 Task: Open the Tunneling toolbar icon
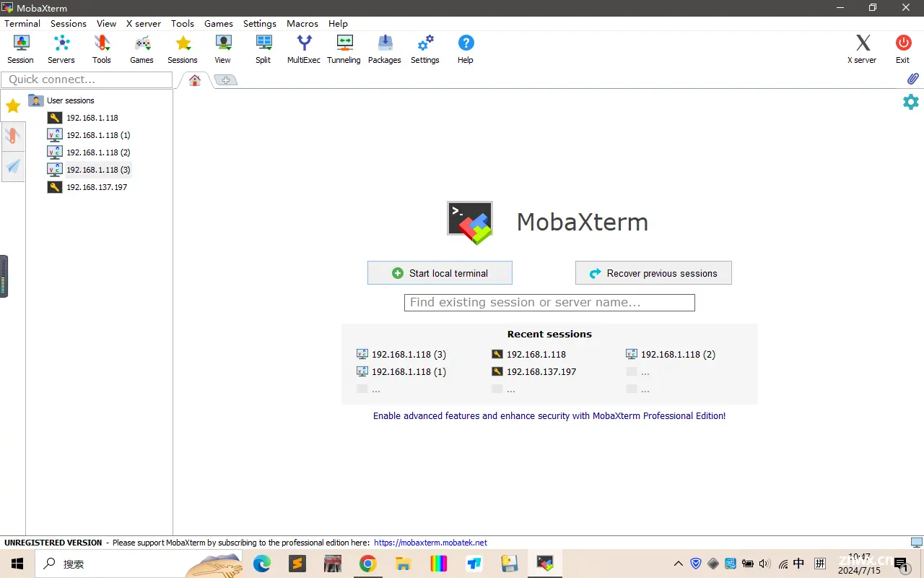point(344,49)
